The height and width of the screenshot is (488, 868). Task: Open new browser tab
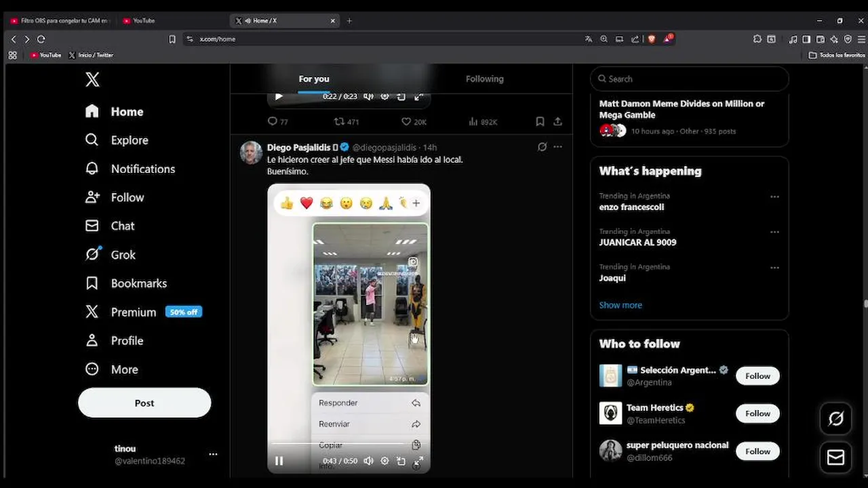(x=349, y=21)
